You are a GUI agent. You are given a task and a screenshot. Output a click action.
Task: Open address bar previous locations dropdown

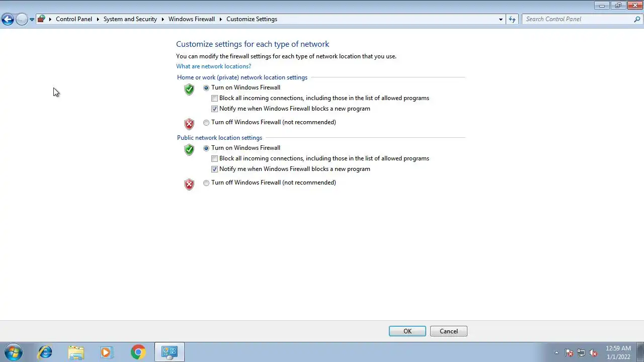pos(501,19)
